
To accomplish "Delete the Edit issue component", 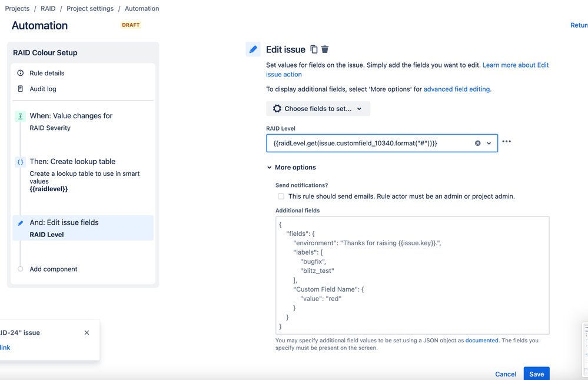I will 325,49.
